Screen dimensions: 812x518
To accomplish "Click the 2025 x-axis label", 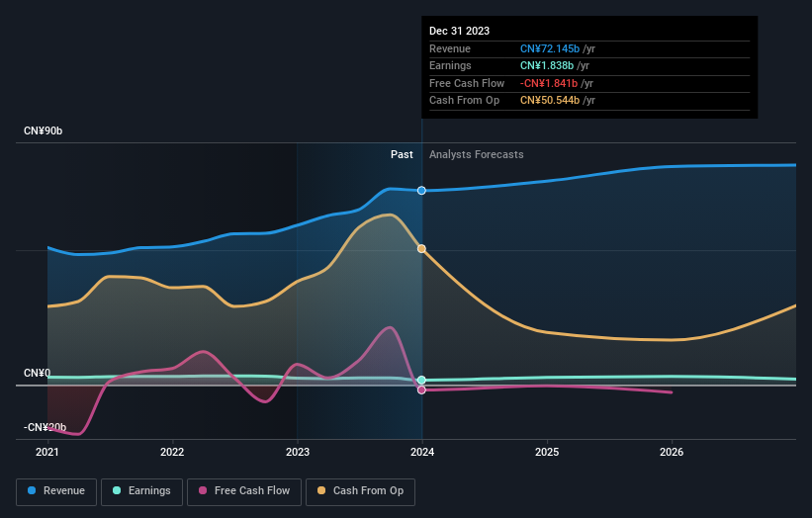I will [547, 452].
